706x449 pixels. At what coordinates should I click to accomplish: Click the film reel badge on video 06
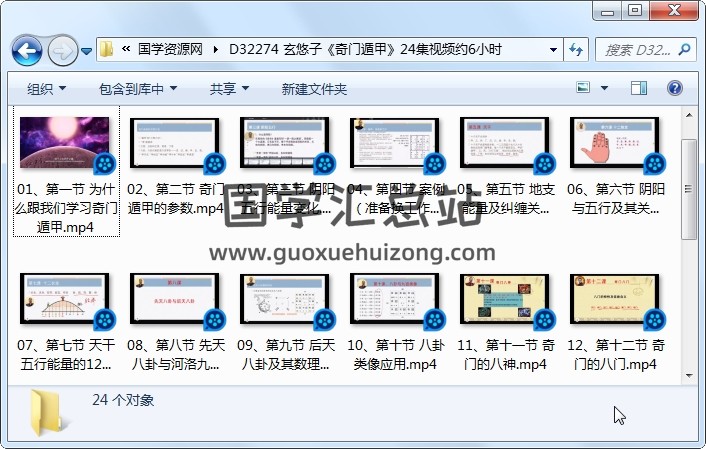655,164
